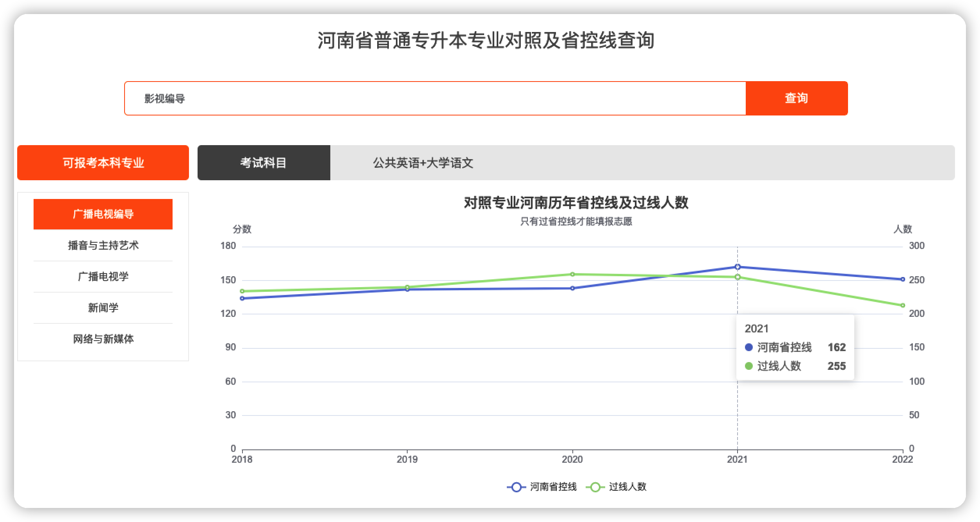Image resolution: width=980 pixels, height=522 pixels.
Task: Click the 2021 green 过线人数 data point
Action: 738,277
